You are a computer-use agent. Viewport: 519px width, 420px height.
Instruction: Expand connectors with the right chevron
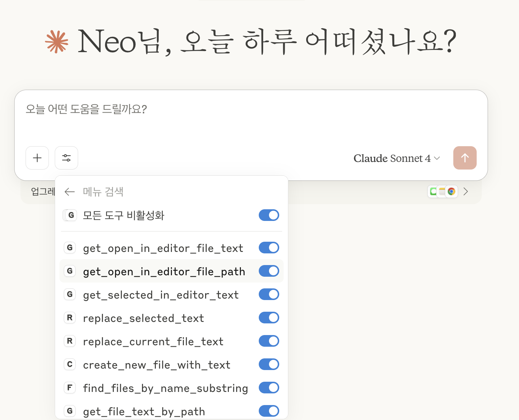click(466, 191)
